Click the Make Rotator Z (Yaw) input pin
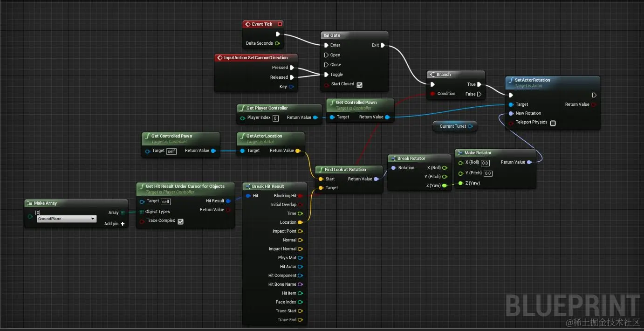This screenshot has width=644, height=331. [461, 183]
